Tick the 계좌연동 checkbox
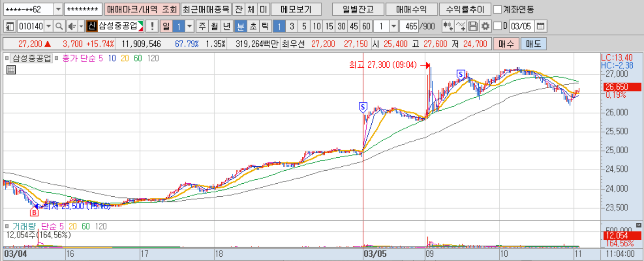Screen dimensions: 644x261 (x=497, y=9)
